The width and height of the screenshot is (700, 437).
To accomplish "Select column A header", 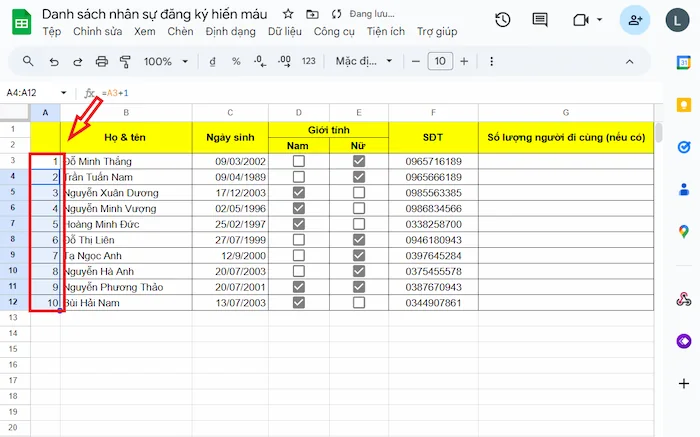I will [x=45, y=112].
